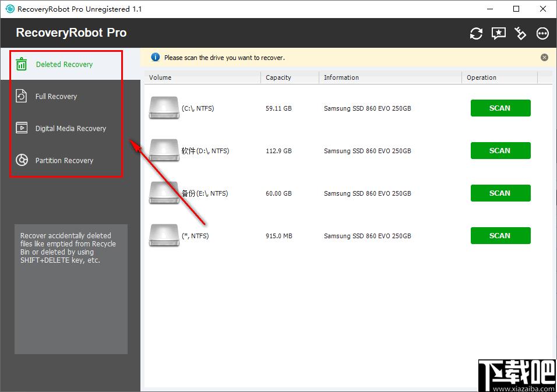Click the register key/tag icon
This screenshot has height=392, width=557.
[x=520, y=33]
